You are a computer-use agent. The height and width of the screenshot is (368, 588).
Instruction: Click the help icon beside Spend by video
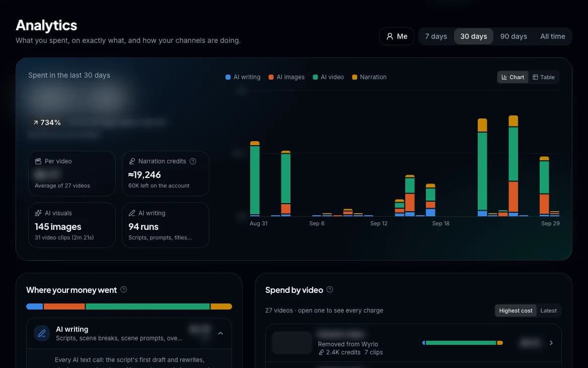pos(330,289)
